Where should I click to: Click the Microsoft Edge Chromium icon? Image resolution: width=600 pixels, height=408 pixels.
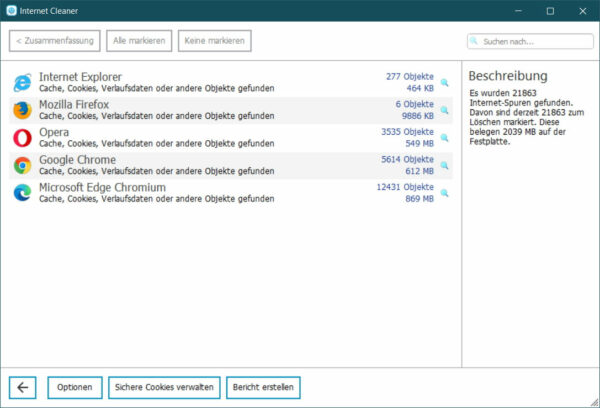coord(22,193)
